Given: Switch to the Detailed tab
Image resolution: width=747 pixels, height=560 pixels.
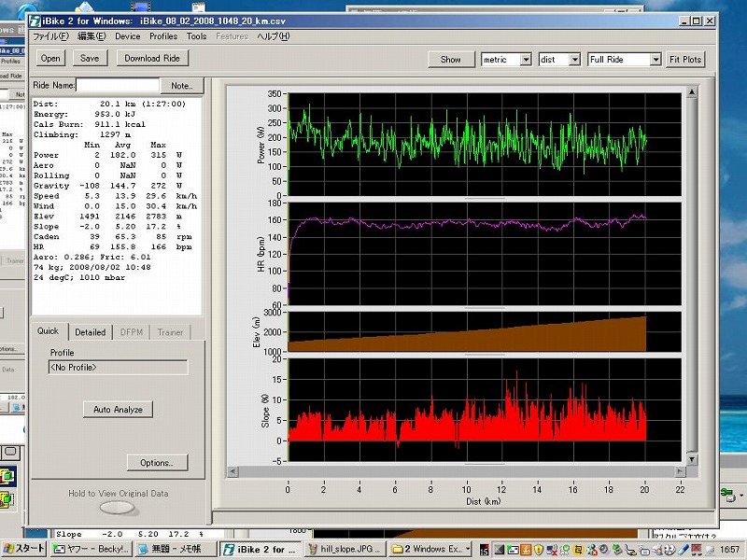Looking at the screenshot, I should click(90, 331).
